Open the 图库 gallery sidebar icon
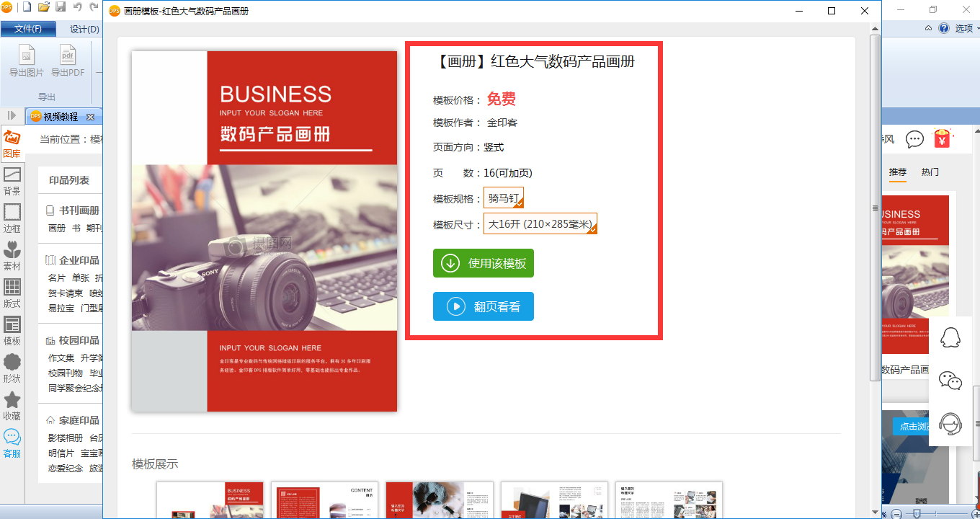Screen dimensions: 980x519 tap(12, 143)
